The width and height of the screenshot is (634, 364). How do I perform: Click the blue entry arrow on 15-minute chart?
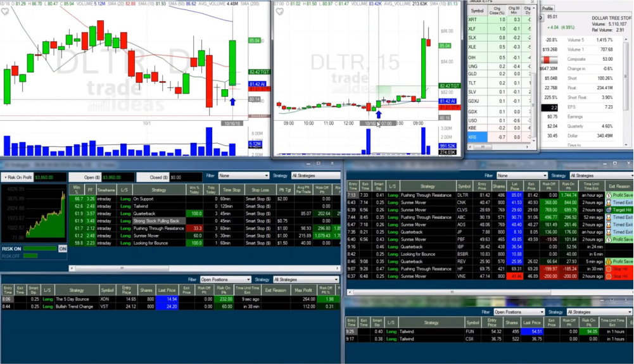[378, 115]
